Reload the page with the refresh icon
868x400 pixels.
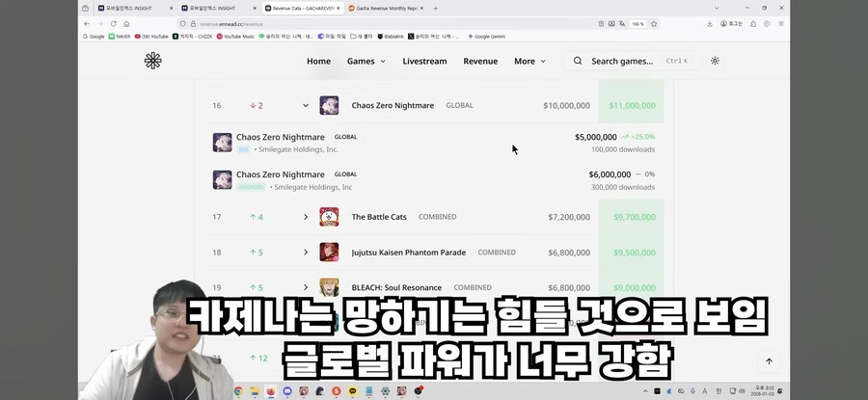click(x=114, y=24)
